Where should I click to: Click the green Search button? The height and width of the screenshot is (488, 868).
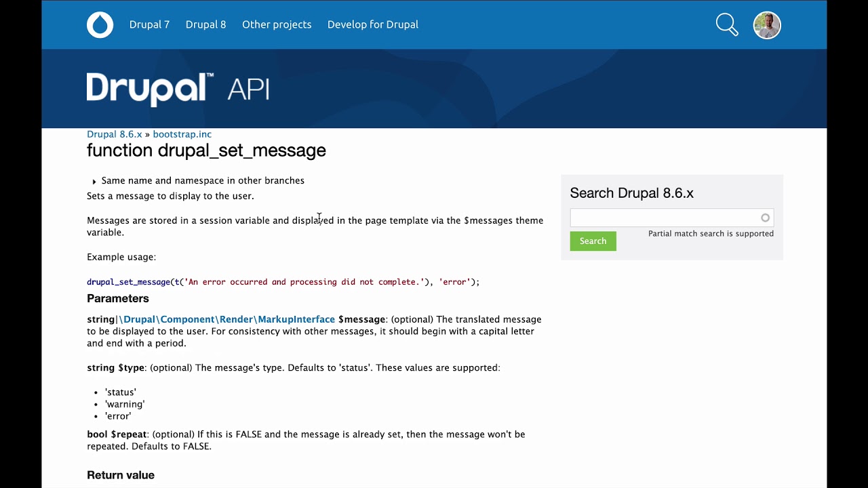pyautogui.click(x=593, y=241)
